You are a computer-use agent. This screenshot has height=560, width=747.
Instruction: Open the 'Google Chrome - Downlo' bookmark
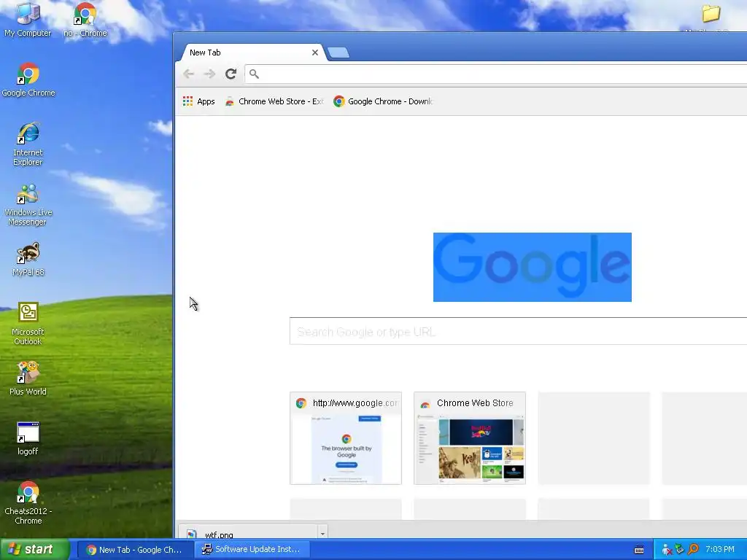[383, 101]
